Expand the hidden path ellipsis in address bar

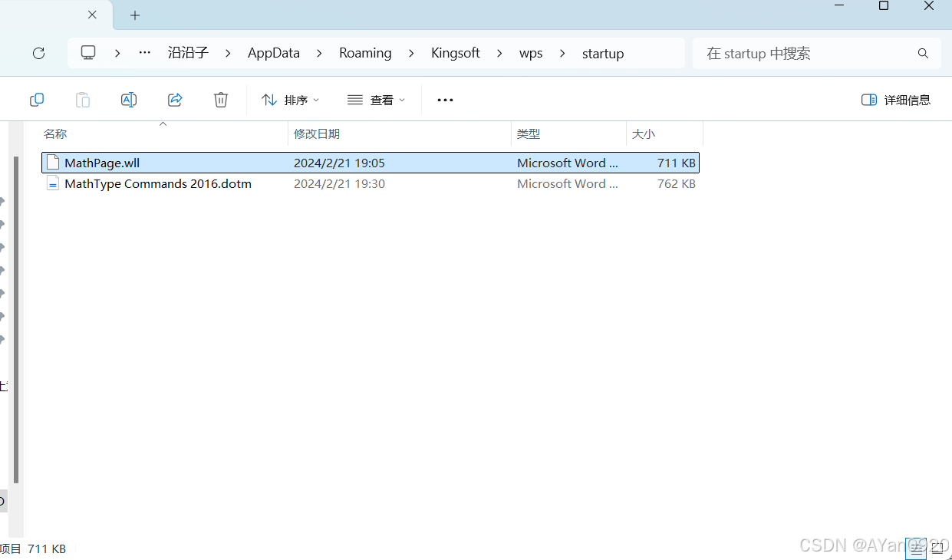pyautogui.click(x=144, y=53)
